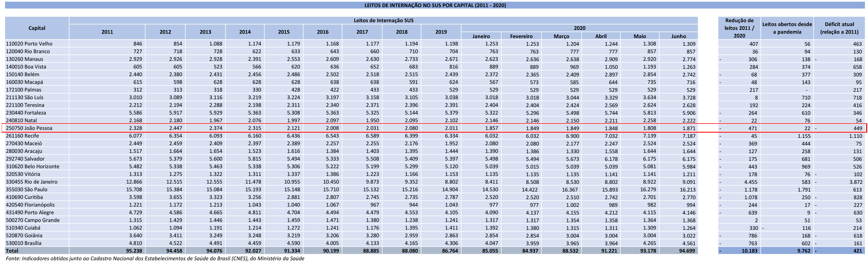
Task: Select the '211130 São Luís' row label
Action: (25, 98)
